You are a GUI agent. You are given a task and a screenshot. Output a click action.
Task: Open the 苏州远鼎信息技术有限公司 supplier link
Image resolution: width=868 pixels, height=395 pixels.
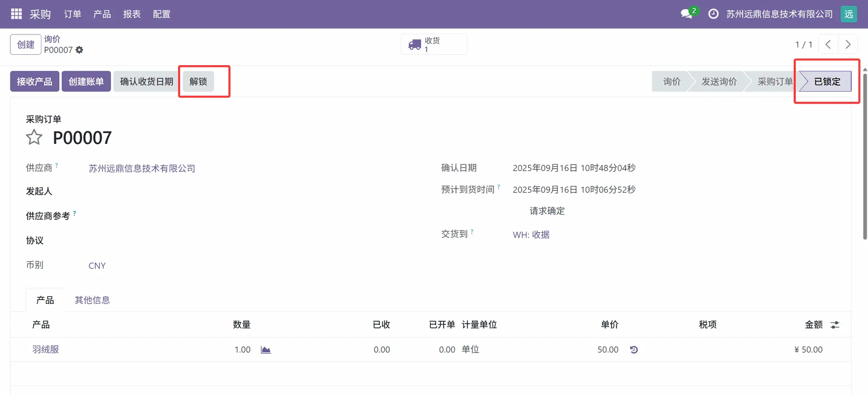coord(142,168)
